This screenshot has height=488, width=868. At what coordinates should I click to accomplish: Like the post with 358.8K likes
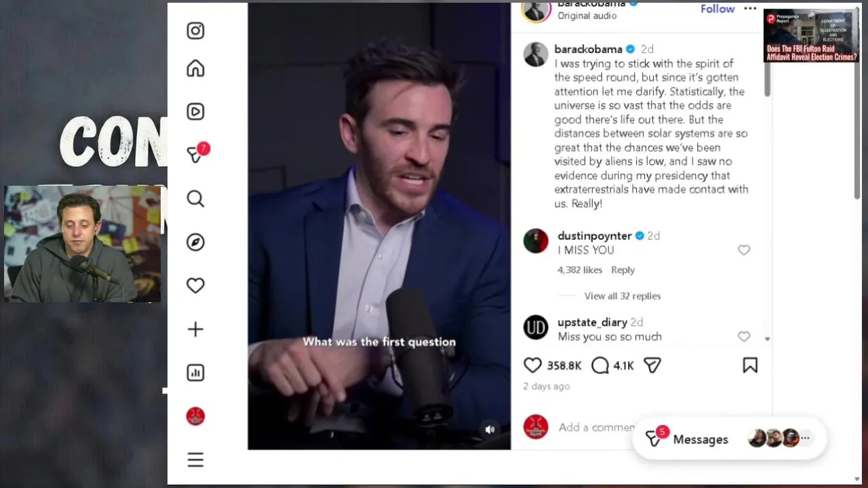[532, 365]
